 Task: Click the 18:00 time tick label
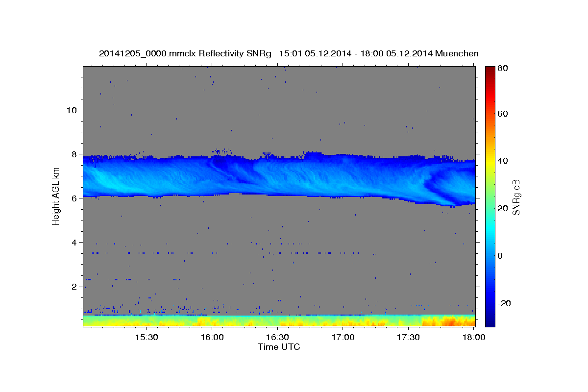[x=474, y=338]
